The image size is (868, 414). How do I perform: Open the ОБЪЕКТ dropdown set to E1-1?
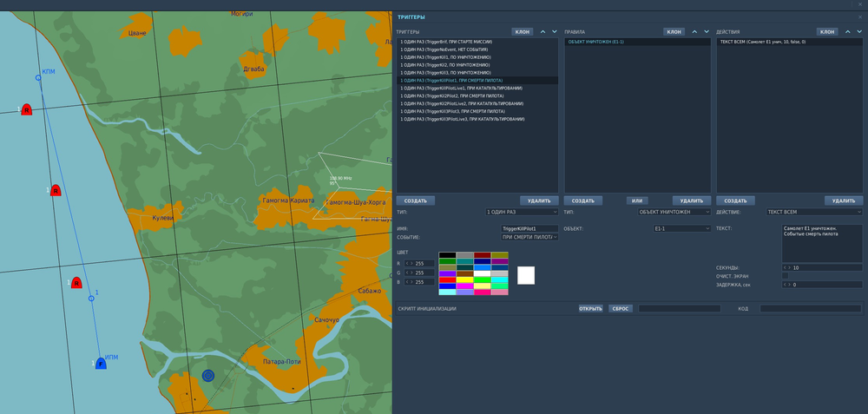(x=681, y=228)
